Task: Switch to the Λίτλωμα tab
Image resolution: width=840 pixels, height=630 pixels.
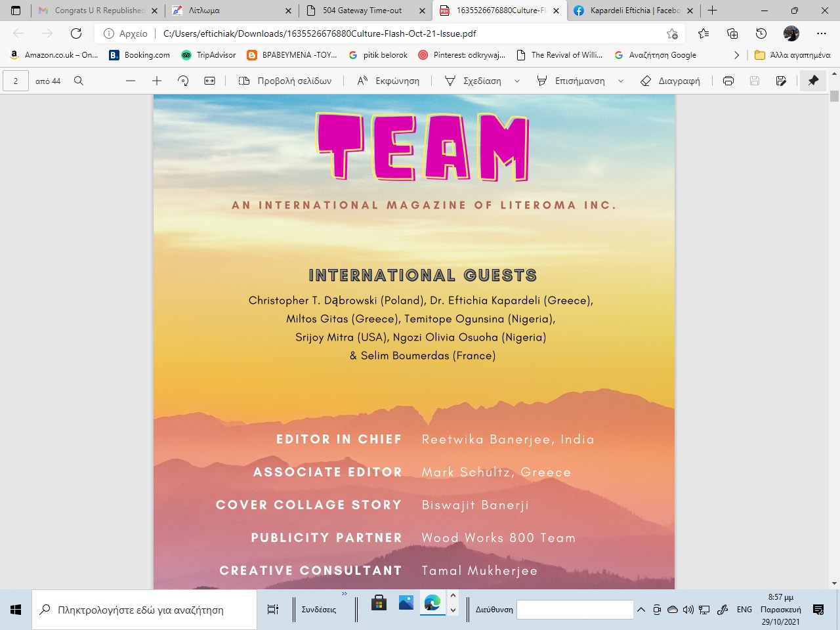Action: [231, 10]
